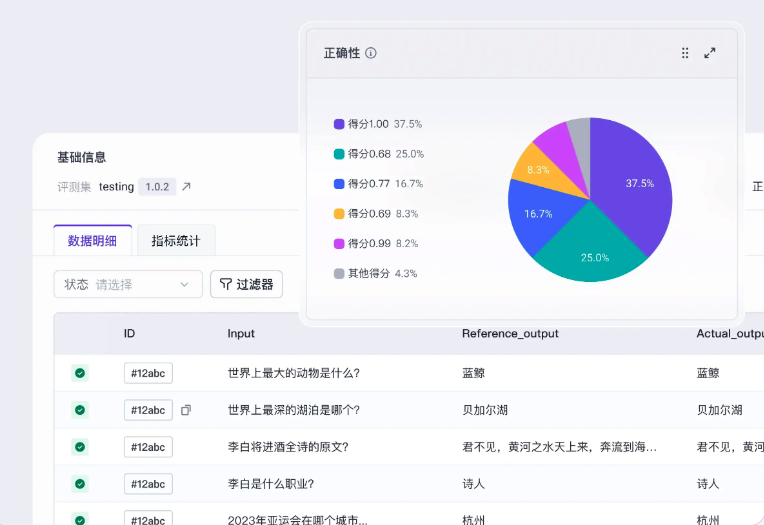
Task: Click the copy icon next to #12abc
Action: pos(186,410)
